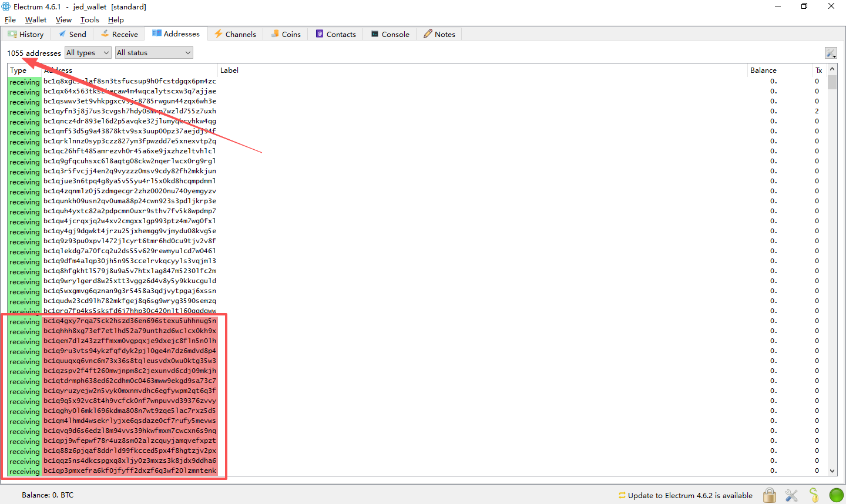Select address starting bc1quh4yxtc82a2
Image resolution: width=846 pixels, height=504 pixels.
(130, 211)
